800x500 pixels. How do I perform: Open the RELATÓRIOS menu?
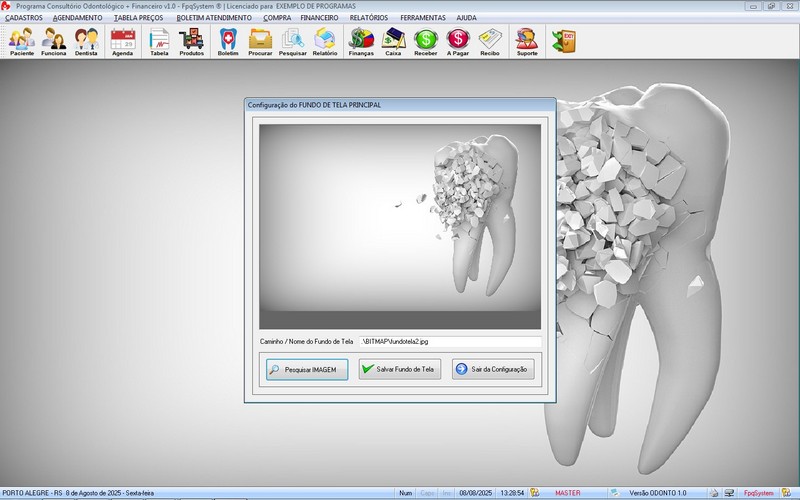point(369,18)
